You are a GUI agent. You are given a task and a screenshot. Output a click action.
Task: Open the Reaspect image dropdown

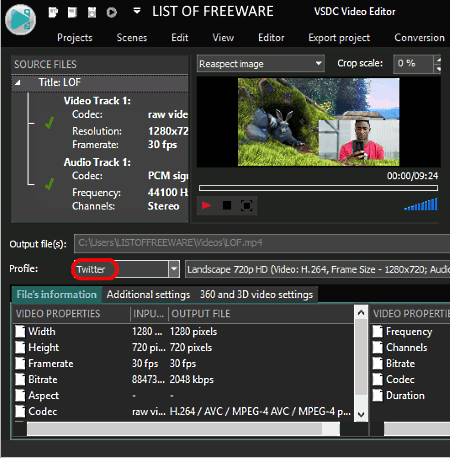coord(261,64)
